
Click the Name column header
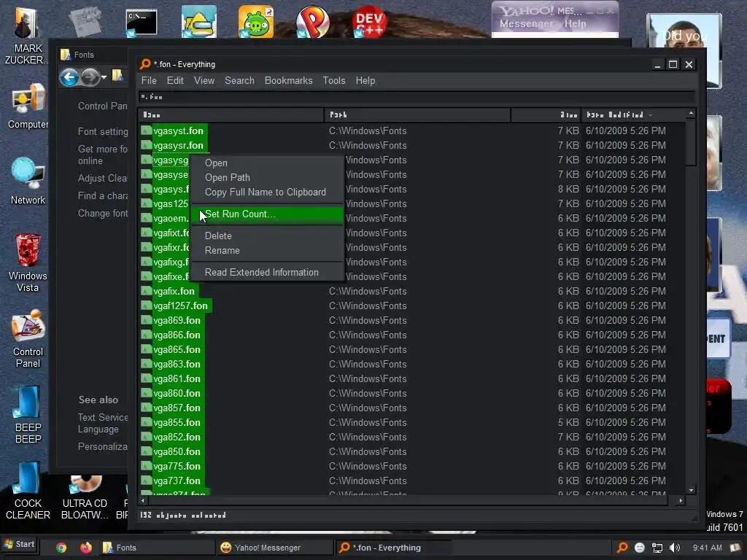click(x=231, y=115)
